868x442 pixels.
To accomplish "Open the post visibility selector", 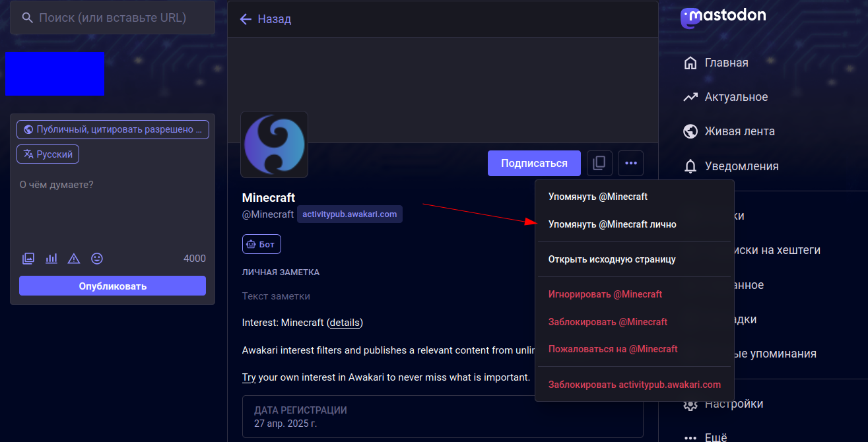I will coord(113,129).
